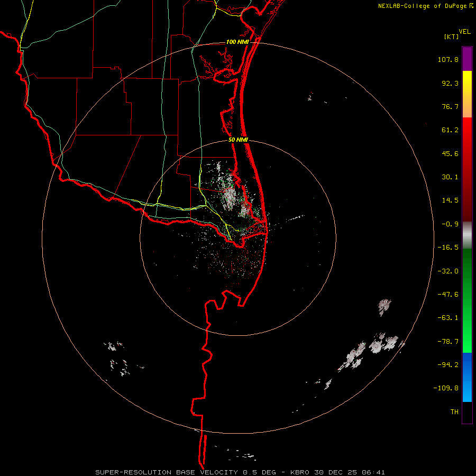
Task: Click the -0.9 velocity scale value
Action: 450,224
